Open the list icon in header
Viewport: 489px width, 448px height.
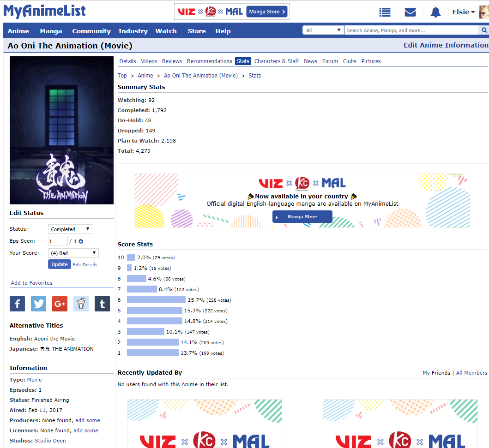(x=385, y=12)
